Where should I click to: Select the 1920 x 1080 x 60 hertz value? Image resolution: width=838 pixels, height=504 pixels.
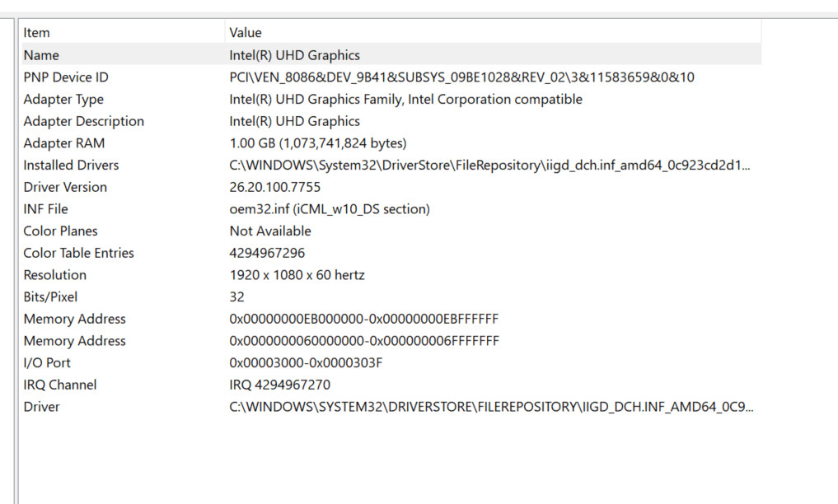297,275
